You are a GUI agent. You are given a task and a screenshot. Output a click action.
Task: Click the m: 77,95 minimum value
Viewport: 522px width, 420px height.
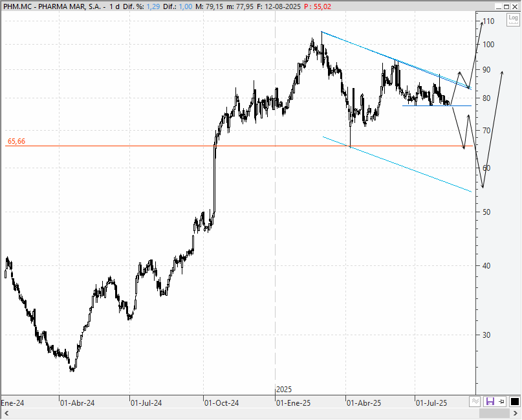click(240, 6)
